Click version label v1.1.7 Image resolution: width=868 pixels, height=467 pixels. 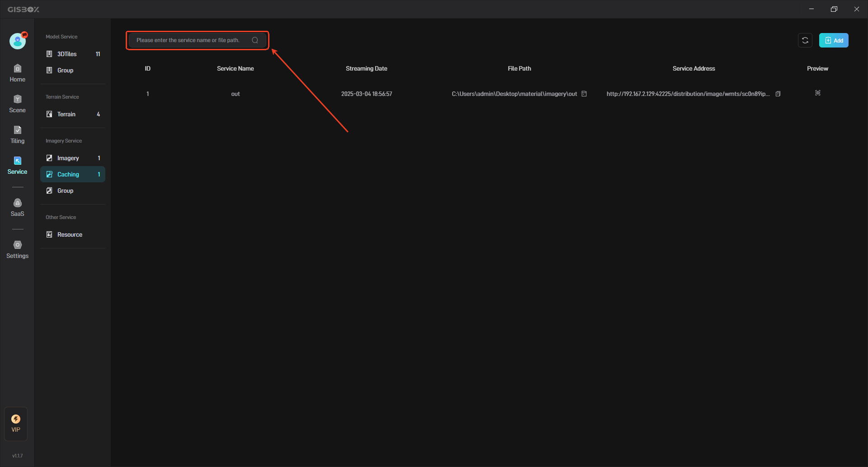click(x=17, y=456)
